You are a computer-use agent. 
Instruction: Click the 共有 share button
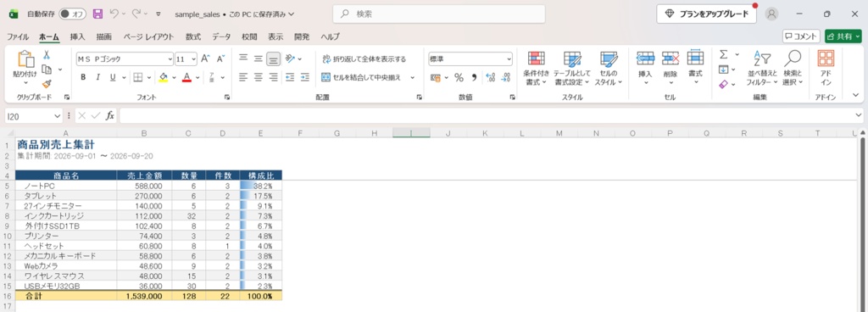tap(843, 36)
